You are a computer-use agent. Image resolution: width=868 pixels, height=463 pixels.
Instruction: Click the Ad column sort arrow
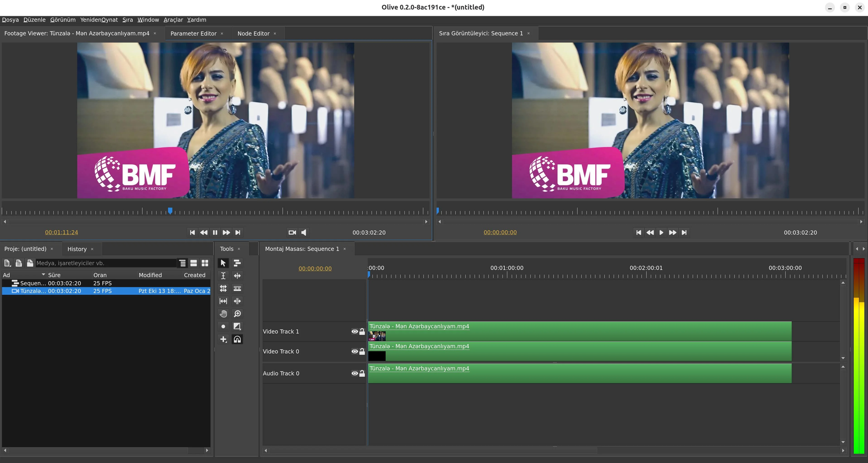[x=43, y=275]
